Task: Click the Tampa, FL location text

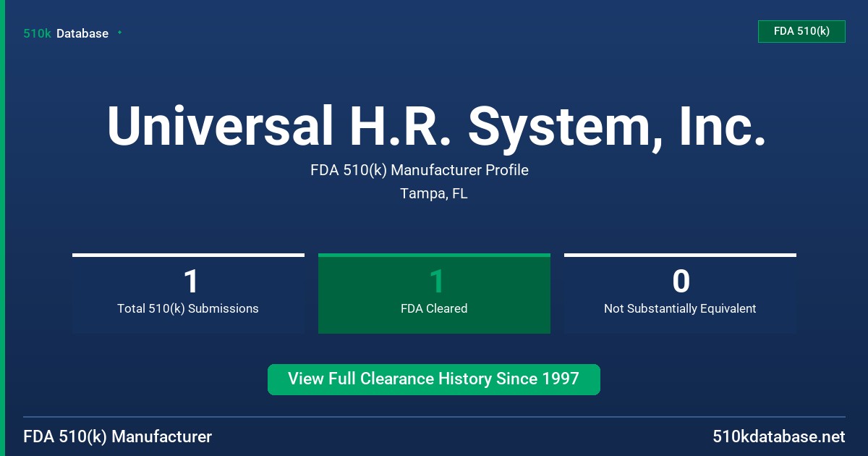Action: pos(434,194)
